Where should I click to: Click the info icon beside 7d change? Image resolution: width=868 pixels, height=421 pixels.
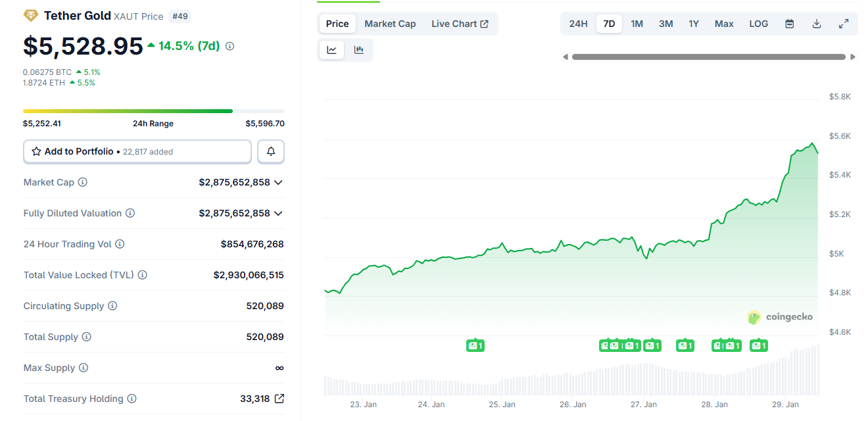(x=229, y=47)
